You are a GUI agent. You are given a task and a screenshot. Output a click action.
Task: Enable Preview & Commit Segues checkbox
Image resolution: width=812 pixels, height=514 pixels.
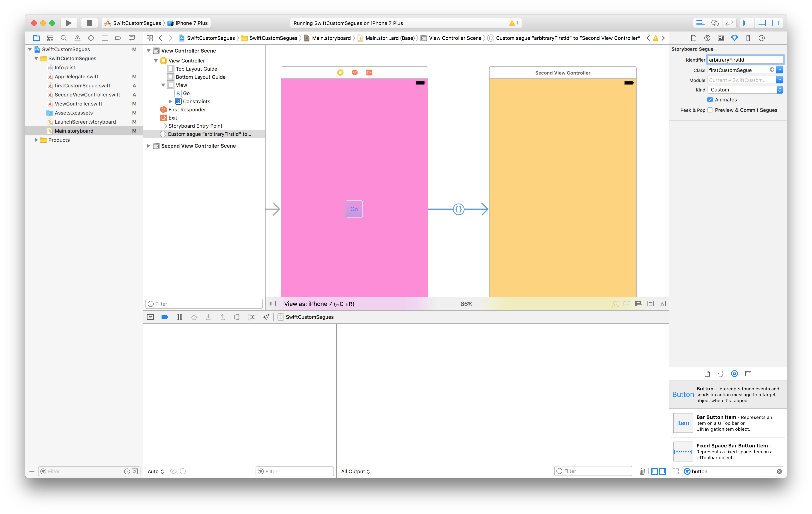pyautogui.click(x=710, y=110)
